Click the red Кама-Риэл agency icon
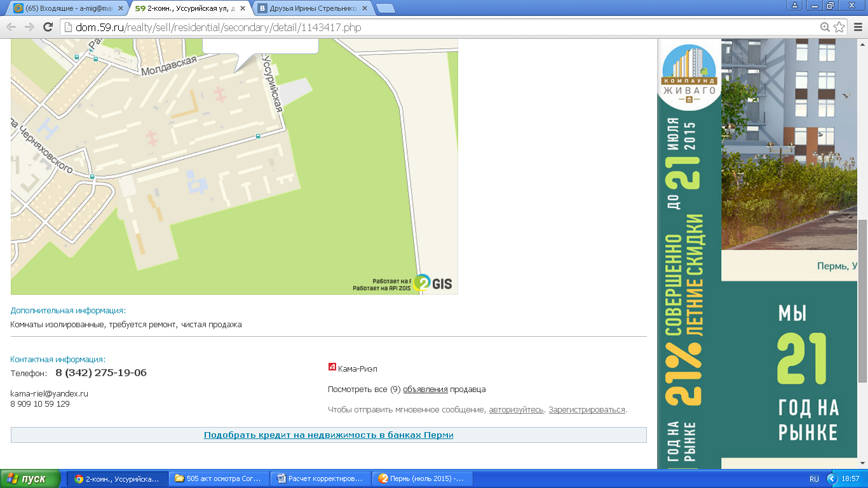Image resolution: width=868 pixels, height=488 pixels. (332, 367)
